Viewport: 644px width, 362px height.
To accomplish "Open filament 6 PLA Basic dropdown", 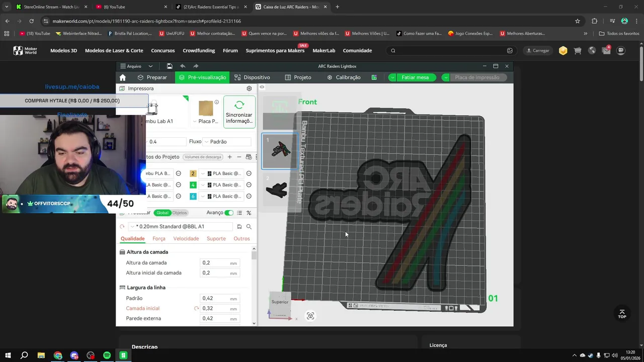I will point(221,196).
